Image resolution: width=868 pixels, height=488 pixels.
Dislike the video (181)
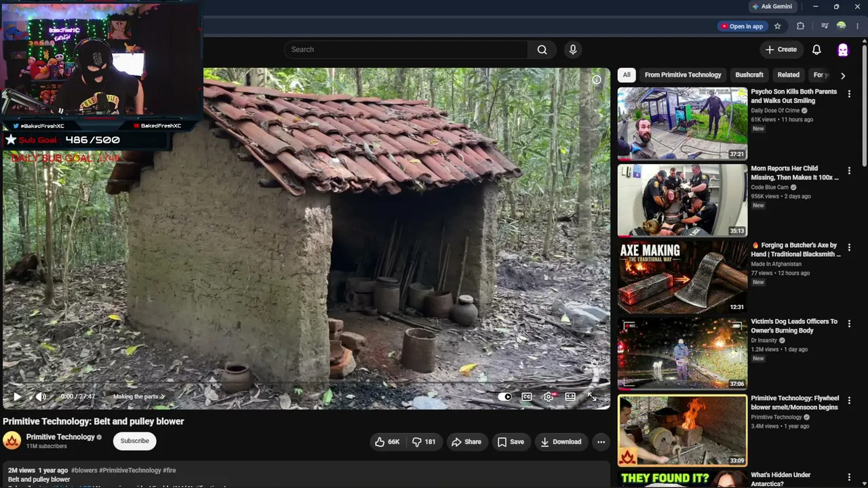click(425, 442)
